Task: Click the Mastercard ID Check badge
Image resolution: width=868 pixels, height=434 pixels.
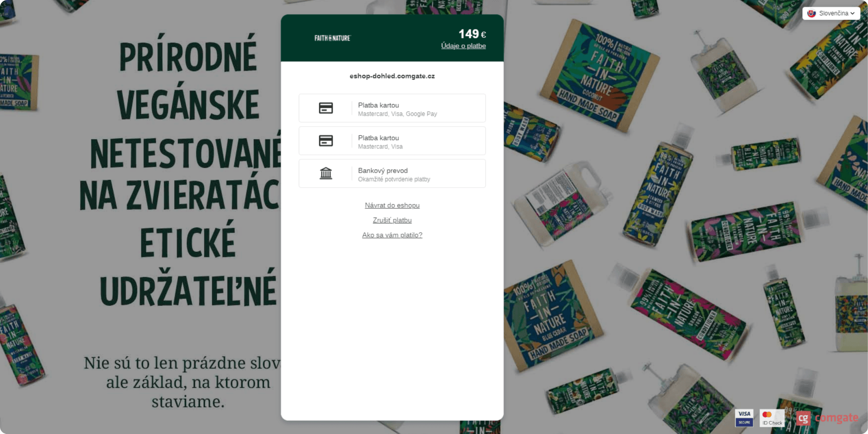Action: point(772,418)
